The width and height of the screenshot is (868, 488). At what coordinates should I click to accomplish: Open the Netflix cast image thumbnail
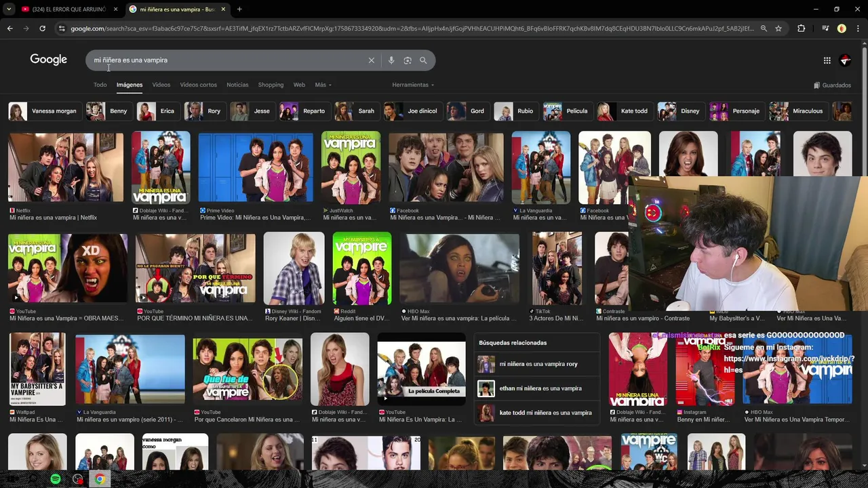tap(66, 167)
